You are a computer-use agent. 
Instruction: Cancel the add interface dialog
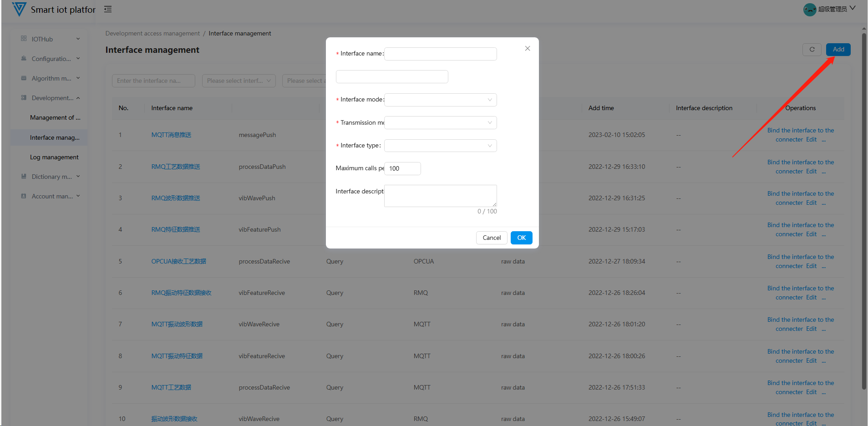click(x=492, y=238)
